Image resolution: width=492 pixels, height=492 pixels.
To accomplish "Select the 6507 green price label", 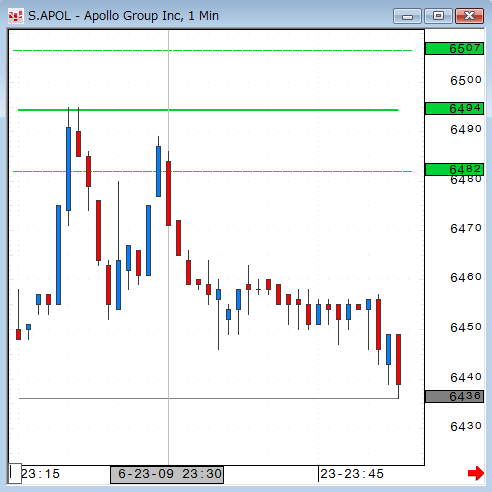I will (454, 49).
